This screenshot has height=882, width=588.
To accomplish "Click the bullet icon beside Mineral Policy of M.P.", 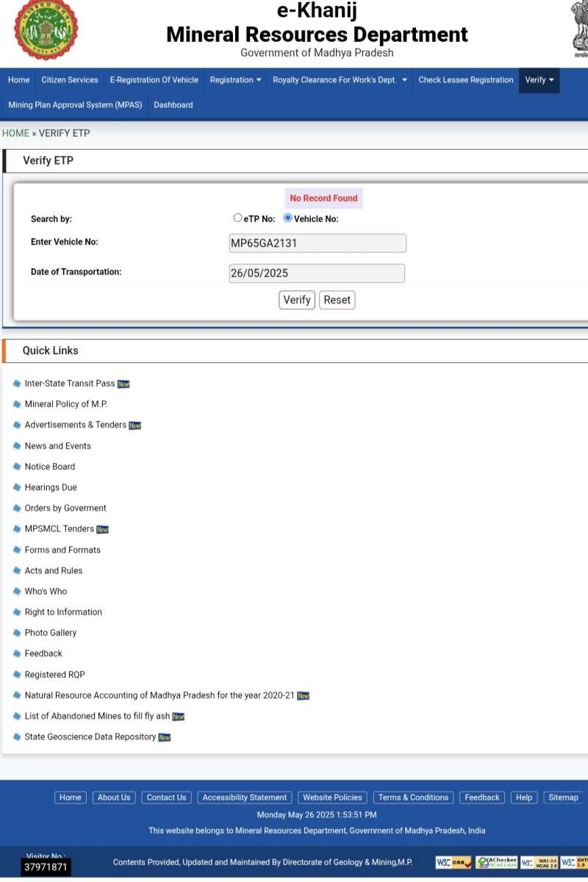I will click(17, 404).
